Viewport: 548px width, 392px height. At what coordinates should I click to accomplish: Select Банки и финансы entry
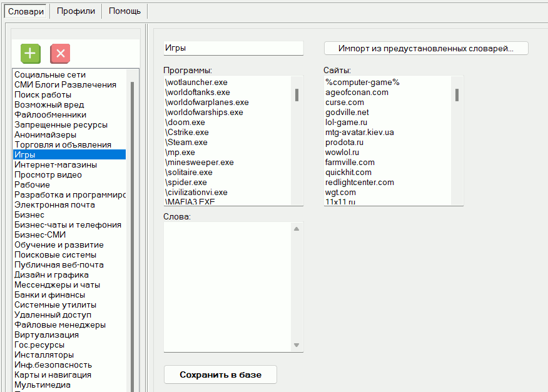(x=49, y=295)
